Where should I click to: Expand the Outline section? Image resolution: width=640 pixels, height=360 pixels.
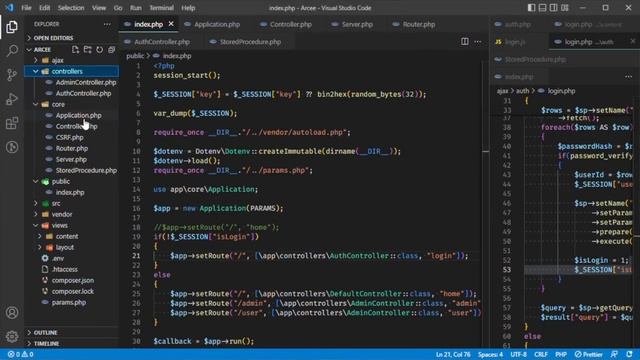point(71,333)
